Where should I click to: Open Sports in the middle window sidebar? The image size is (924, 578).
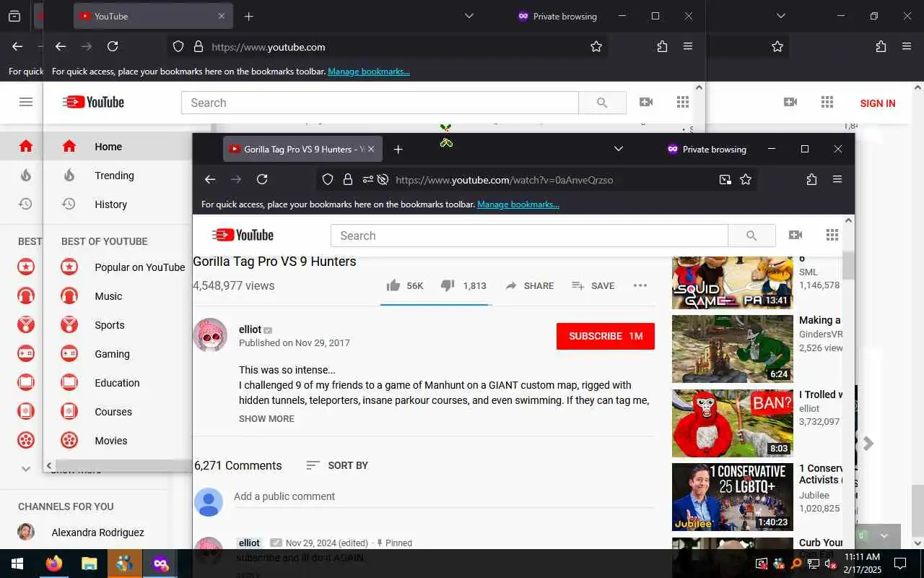pyautogui.click(x=118, y=325)
